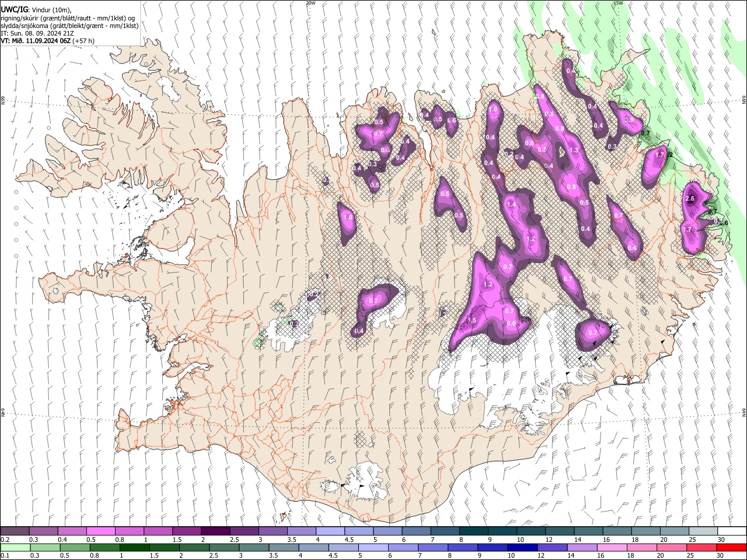The image size is (747, 560).
Task: Click the '0.9' precipitation value on the map
Action: coord(629,120)
